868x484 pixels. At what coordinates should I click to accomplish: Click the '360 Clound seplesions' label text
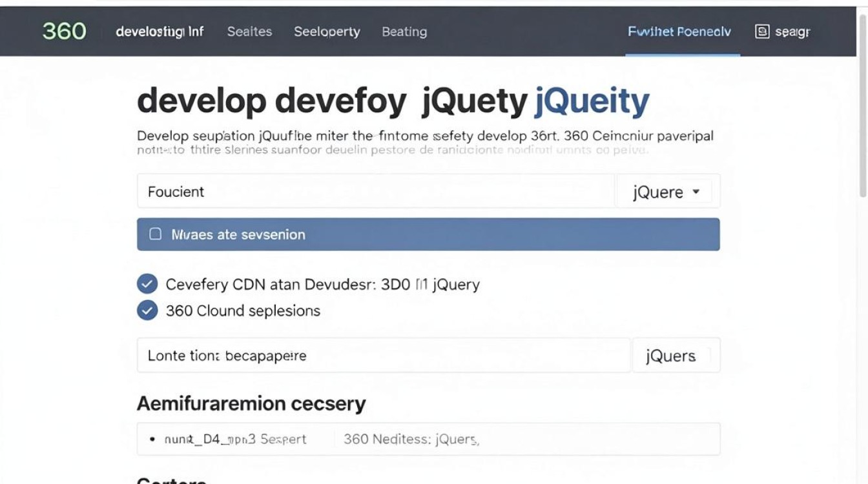click(x=243, y=310)
